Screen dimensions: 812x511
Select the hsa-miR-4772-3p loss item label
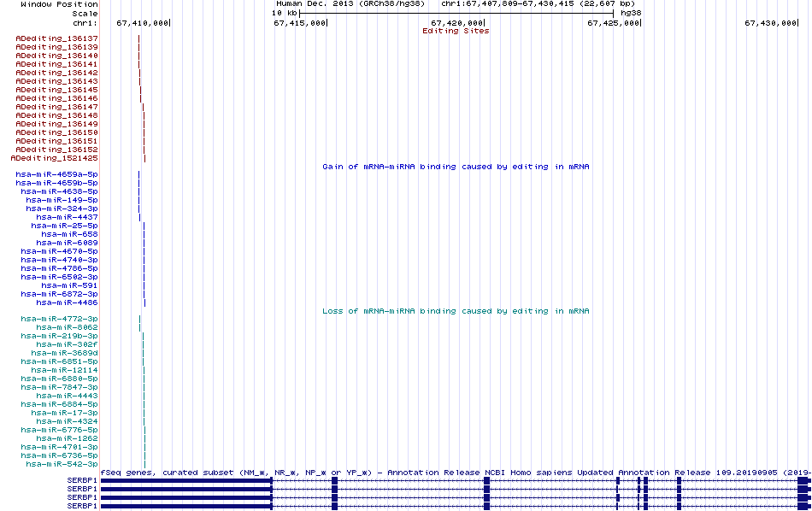click(x=60, y=319)
